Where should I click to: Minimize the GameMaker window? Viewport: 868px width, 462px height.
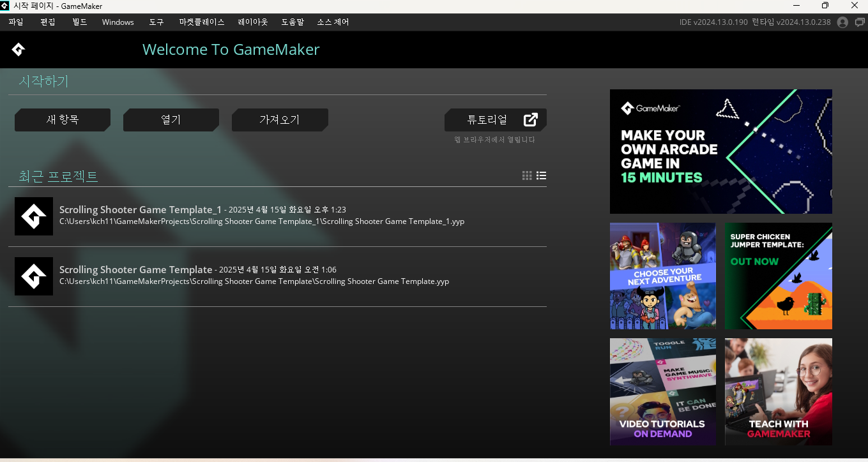coord(795,6)
